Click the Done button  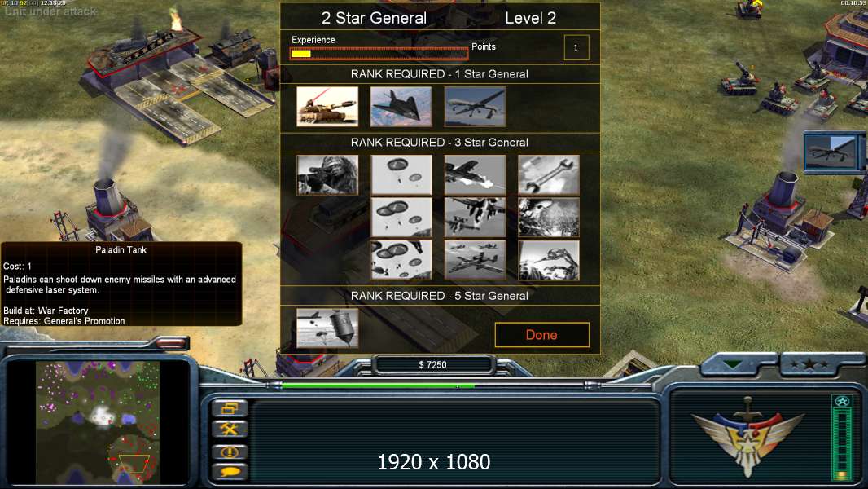[542, 335]
